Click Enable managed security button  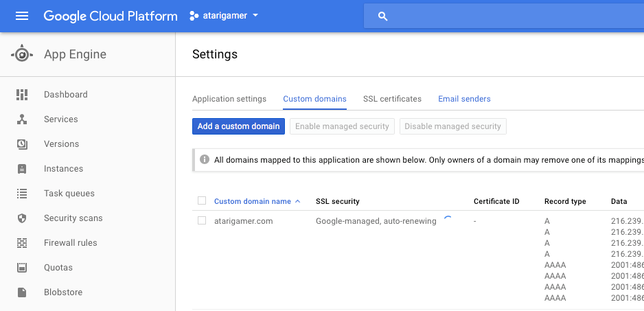click(x=342, y=126)
